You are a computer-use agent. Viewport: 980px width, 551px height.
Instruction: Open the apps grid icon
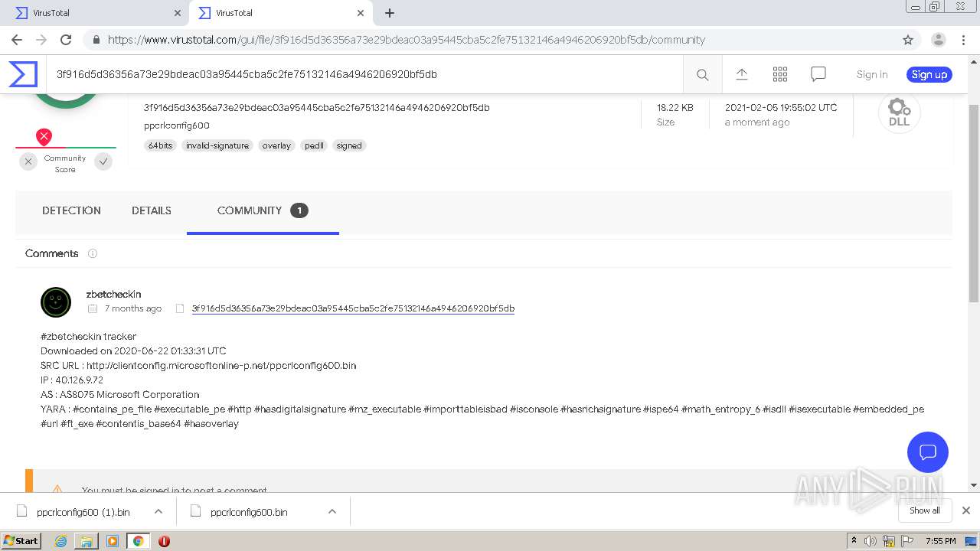pyautogui.click(x=780, y=74)
